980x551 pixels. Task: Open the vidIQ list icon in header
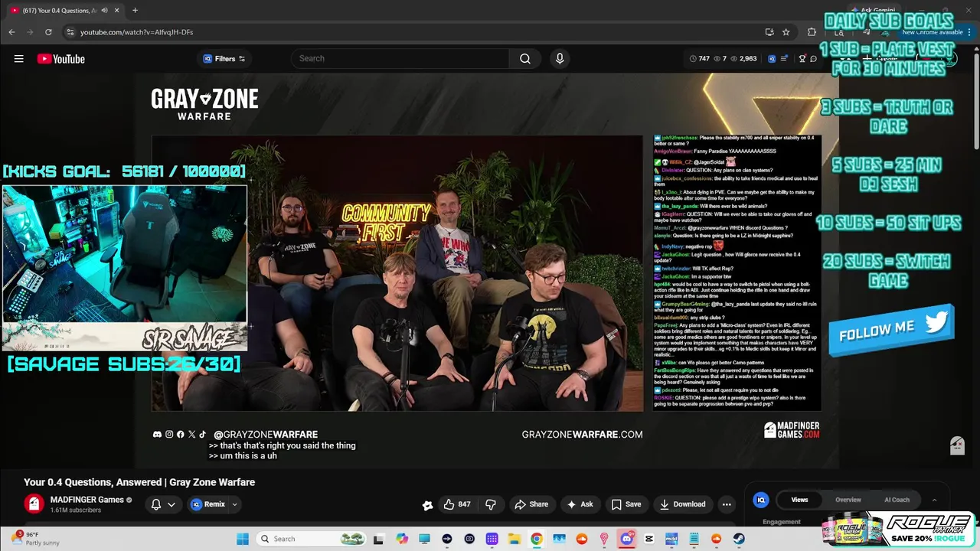pos(782,58)
